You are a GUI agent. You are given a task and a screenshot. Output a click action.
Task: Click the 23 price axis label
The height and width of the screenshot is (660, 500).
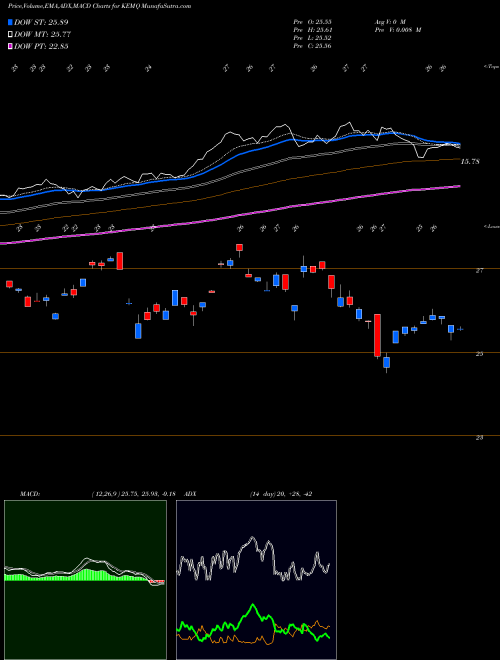click(479, 438)
